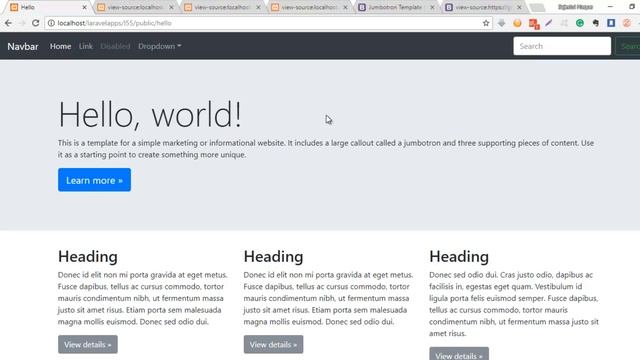Screen dimensions: 640x360
Task: View site info icon in address bar
Action: click(x=51, y=23)
